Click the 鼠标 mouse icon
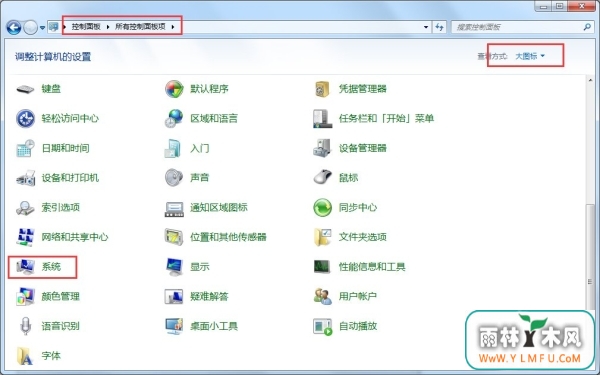The height and width of the screenshot is (375, 600). tap(322, 177)
